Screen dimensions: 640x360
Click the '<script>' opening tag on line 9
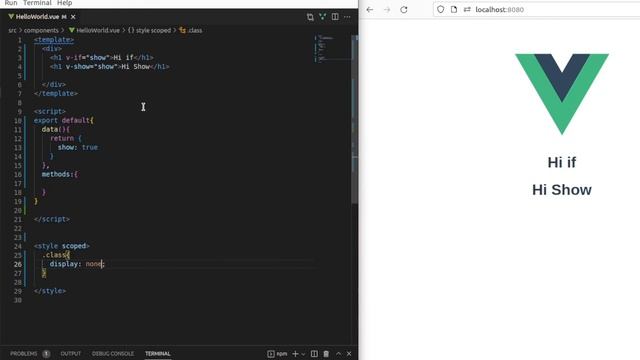click(50, 111)
